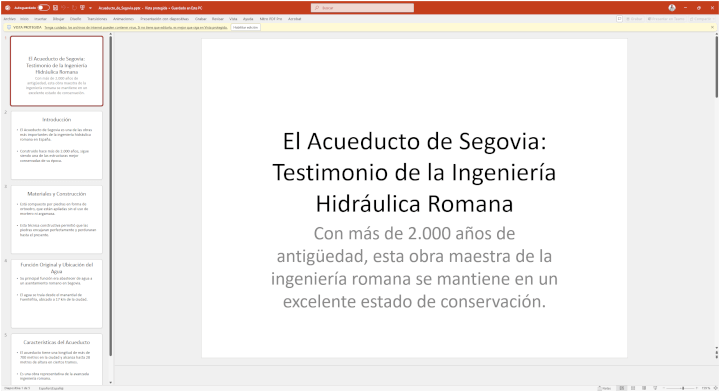Click the protected view warning link text

coord(136,28)
